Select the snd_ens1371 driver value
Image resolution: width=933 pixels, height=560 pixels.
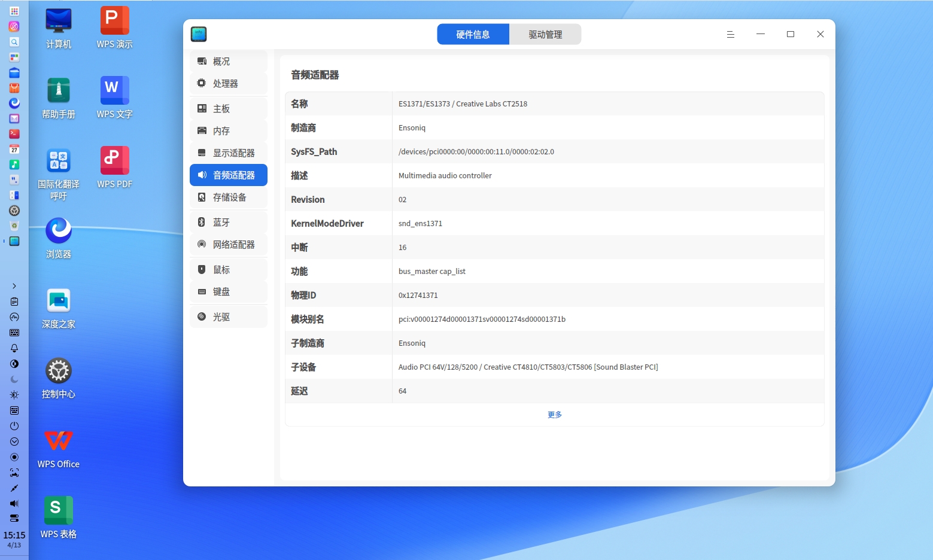(421, 224)
